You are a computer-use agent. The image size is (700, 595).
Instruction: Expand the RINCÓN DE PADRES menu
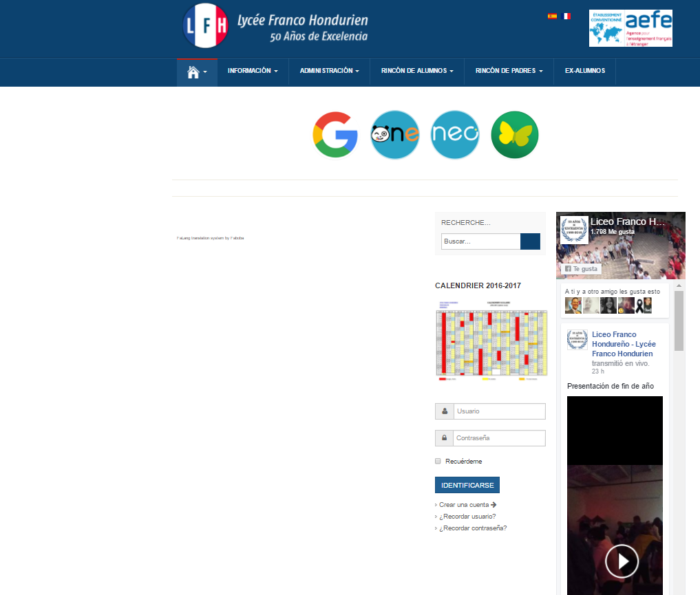(x=509, y=71)
